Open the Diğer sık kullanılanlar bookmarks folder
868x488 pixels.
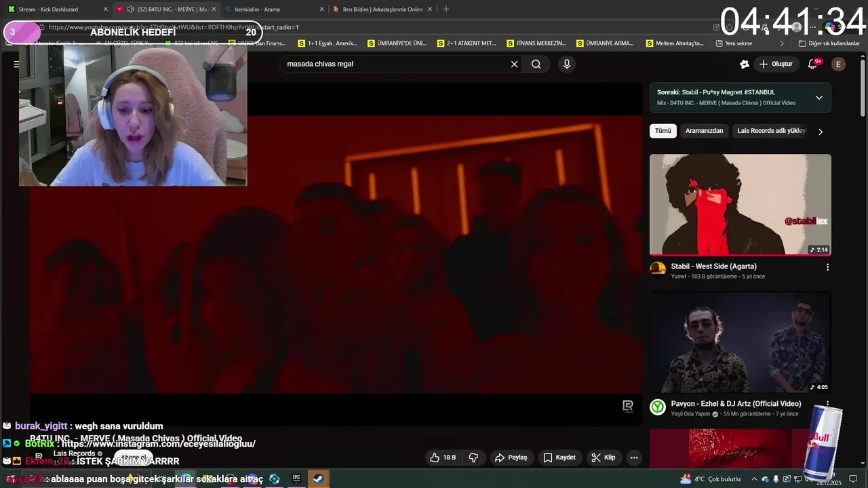pyautogui.click(x=829, y=43)
